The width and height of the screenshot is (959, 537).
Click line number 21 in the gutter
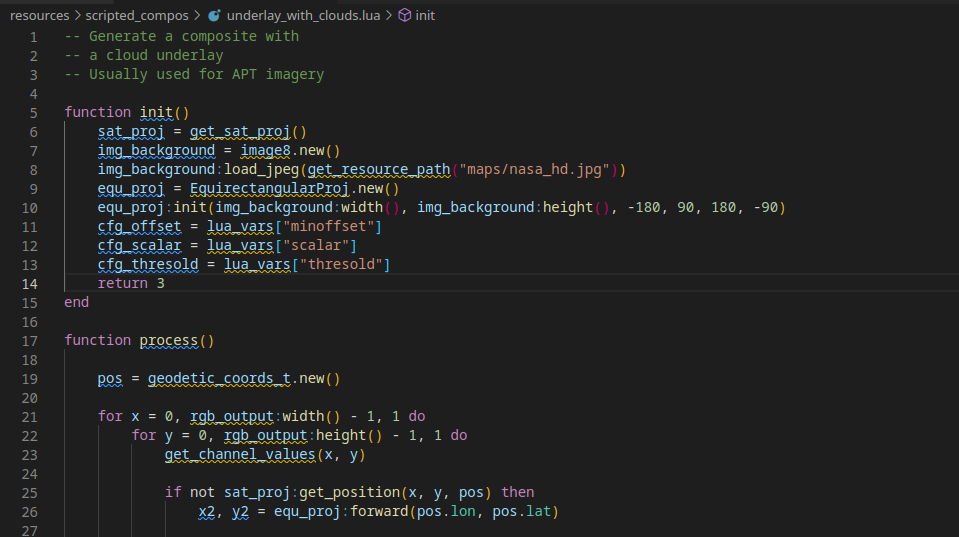(29, 417)
